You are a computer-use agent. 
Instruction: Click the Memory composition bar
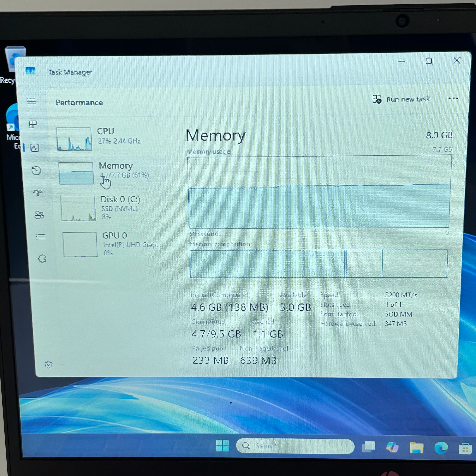319,264
